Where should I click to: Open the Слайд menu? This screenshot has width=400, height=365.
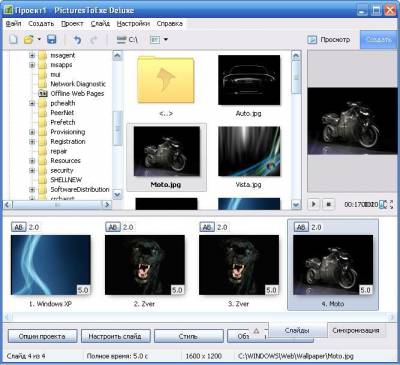coord(100,24)
